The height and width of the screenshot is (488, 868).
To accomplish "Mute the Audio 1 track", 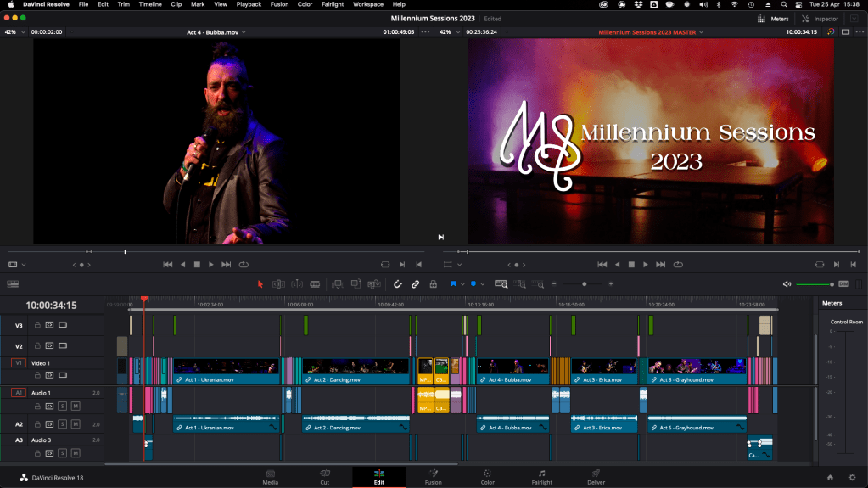I will pyautogui.click(x=76, y=407).
